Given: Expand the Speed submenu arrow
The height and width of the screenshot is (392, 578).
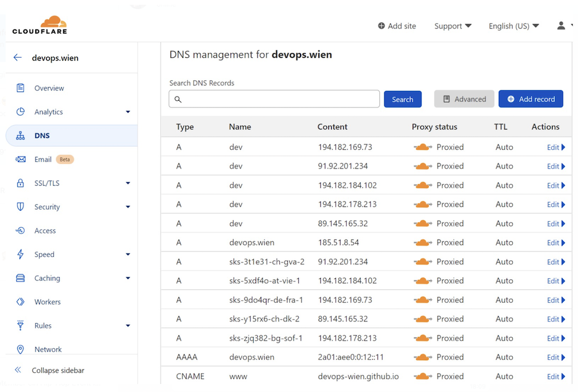Looking at the screenshot, I should click(128, 254).
